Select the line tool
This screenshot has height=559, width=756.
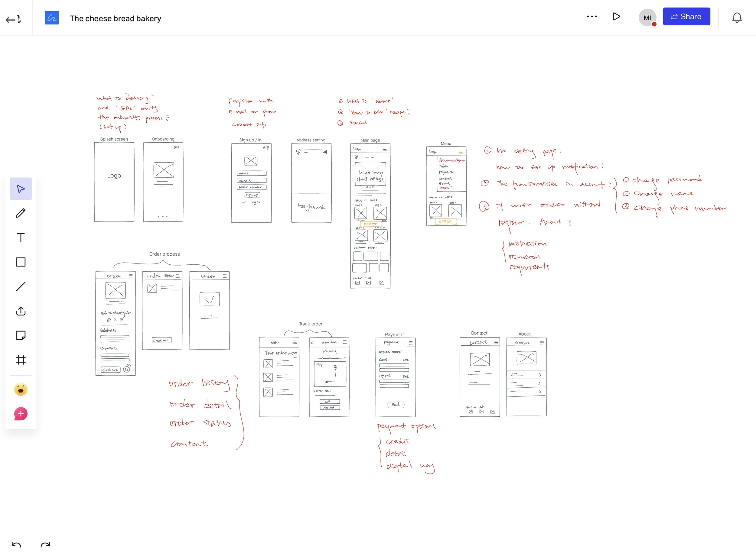click(x=21, y=287)
